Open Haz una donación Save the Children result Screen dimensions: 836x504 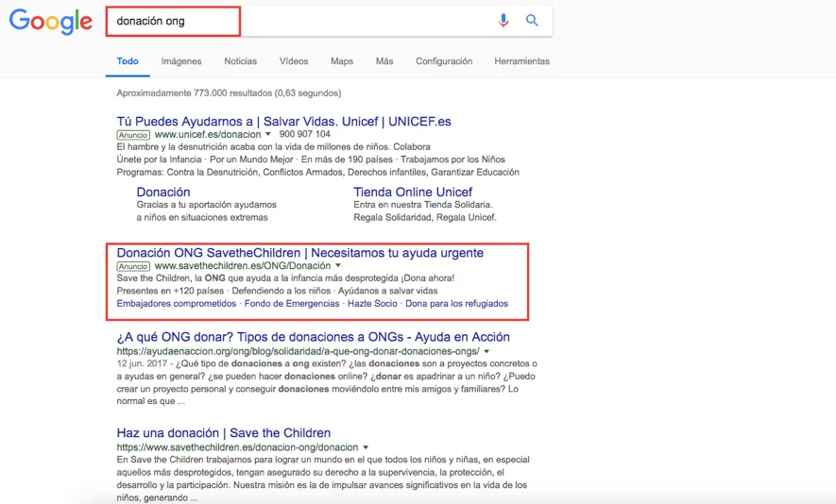(x=223, y=432)
